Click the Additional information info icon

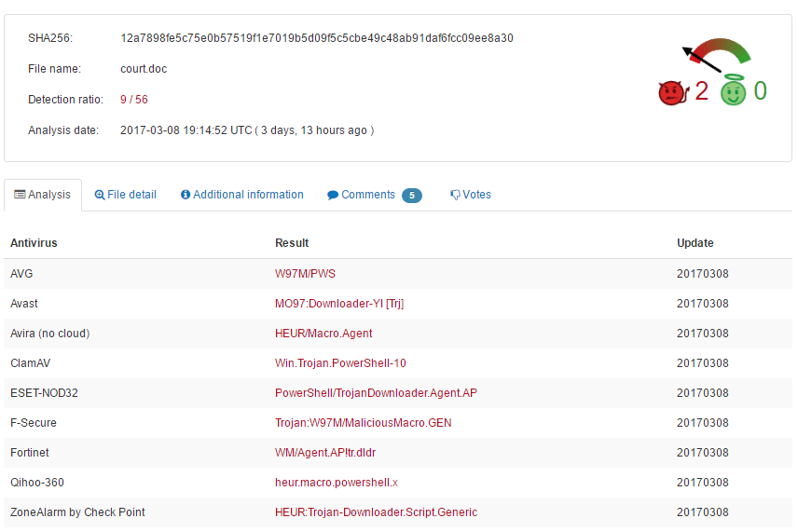click(x=186, y=195)
